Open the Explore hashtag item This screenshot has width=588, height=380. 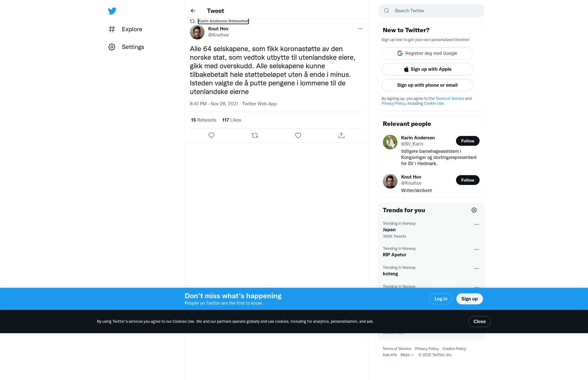[x=125, y=29]
